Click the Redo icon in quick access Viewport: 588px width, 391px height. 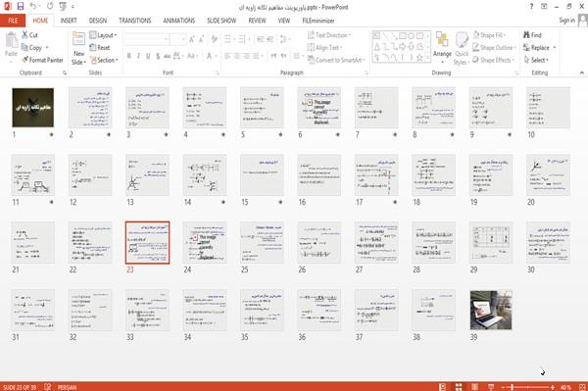click(50, 7)
